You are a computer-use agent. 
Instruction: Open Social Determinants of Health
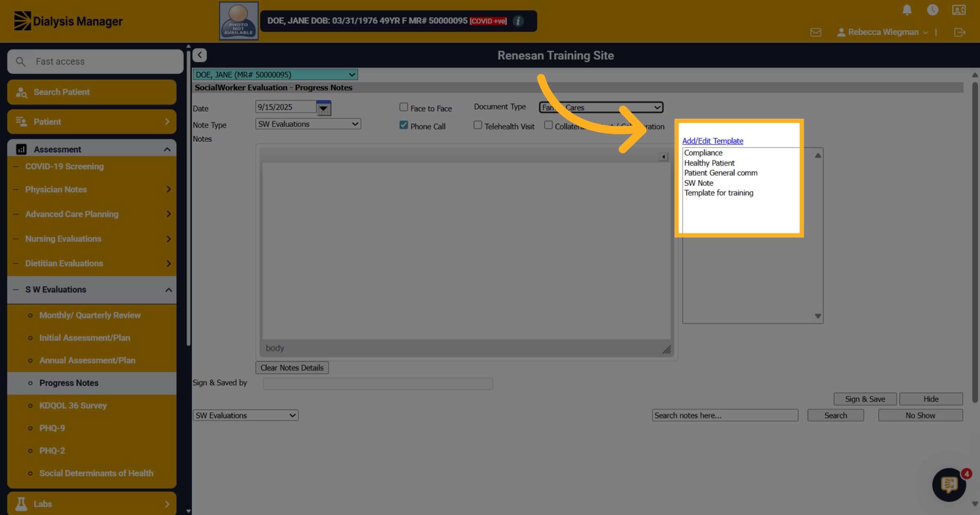click(x=96, y=473)
